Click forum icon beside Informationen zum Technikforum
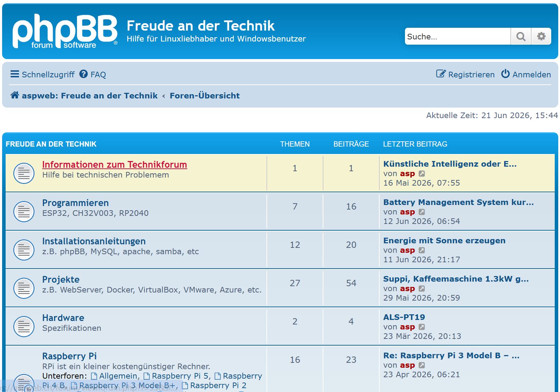The width and height of the screenshot is (560, 392). [x=24, y=173]
